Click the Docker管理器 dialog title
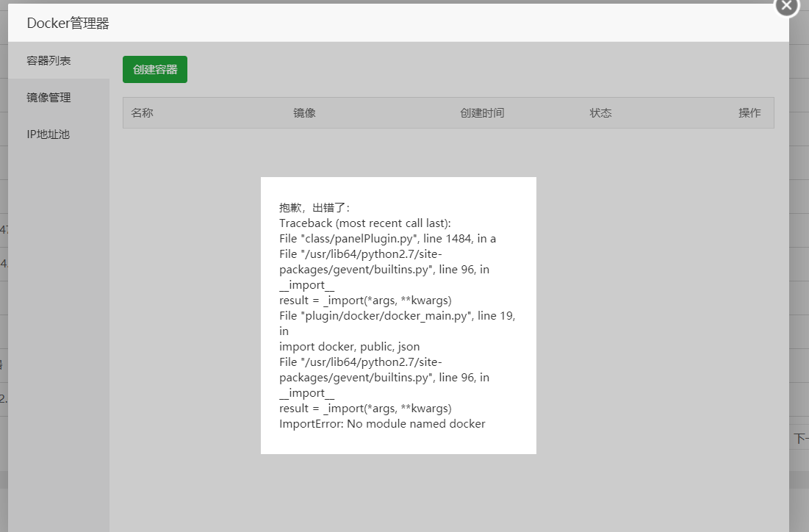 click(68, 24)
